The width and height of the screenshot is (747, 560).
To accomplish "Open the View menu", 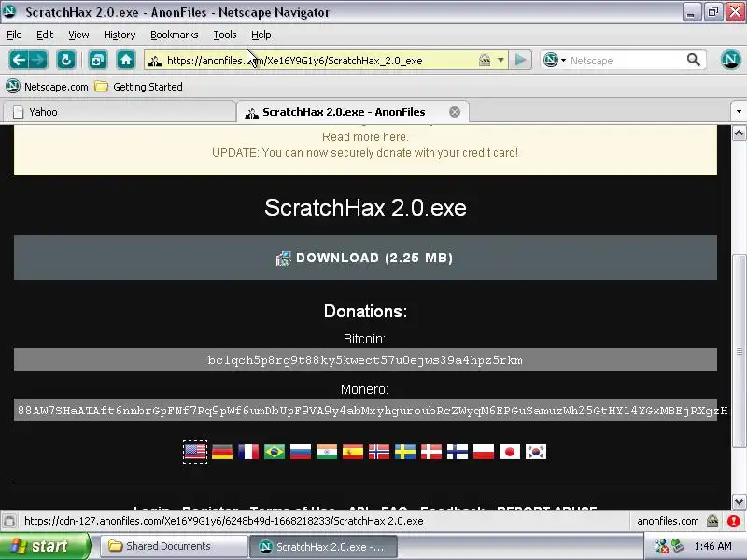I will [x=78, y=35].
